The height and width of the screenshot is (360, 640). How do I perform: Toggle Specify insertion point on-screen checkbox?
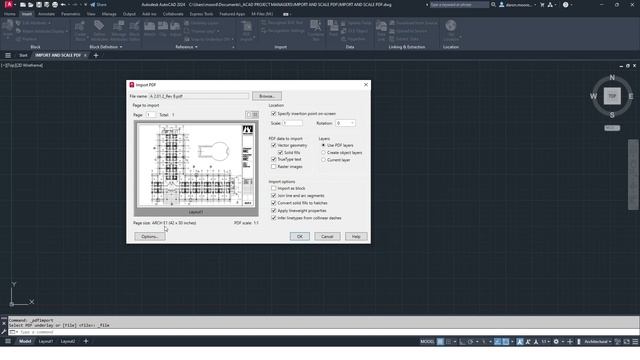pos(274,113)
